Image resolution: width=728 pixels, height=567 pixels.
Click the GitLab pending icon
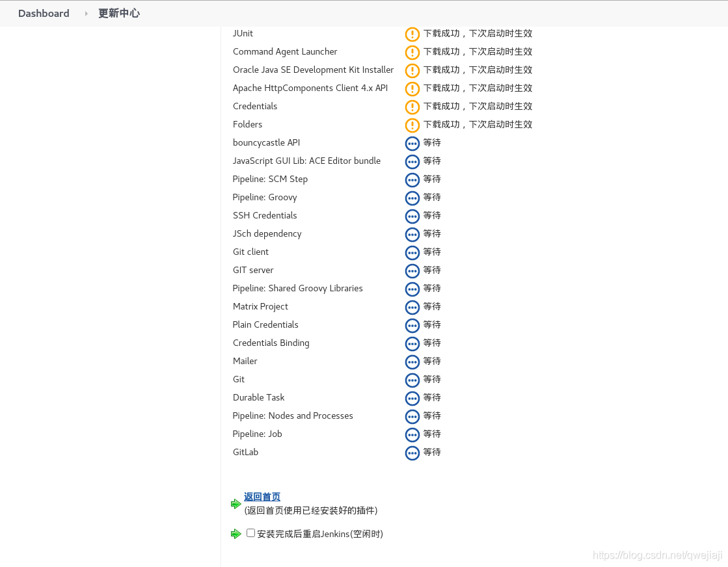point(412,453)
